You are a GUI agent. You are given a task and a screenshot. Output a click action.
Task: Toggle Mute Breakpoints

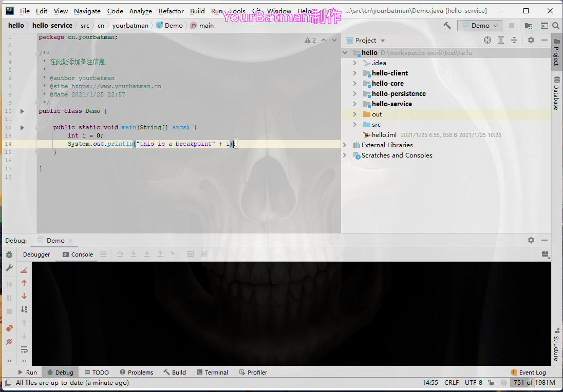tap(9, 342)
